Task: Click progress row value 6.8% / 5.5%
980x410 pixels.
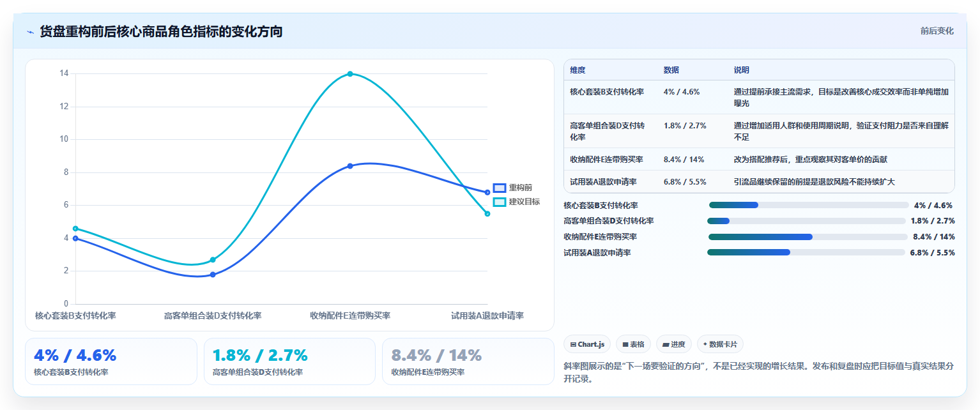Action: pyautogui.click(x=932, y=253)
